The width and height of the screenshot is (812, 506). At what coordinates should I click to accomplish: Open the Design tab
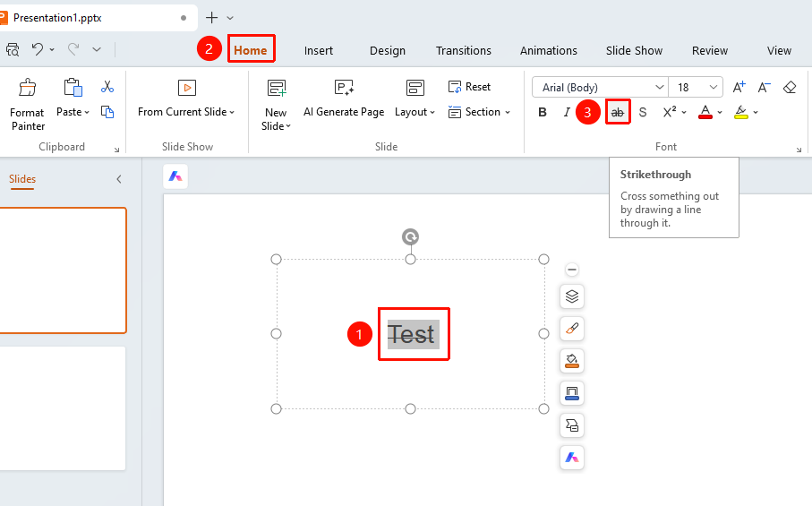click(388, 50)
